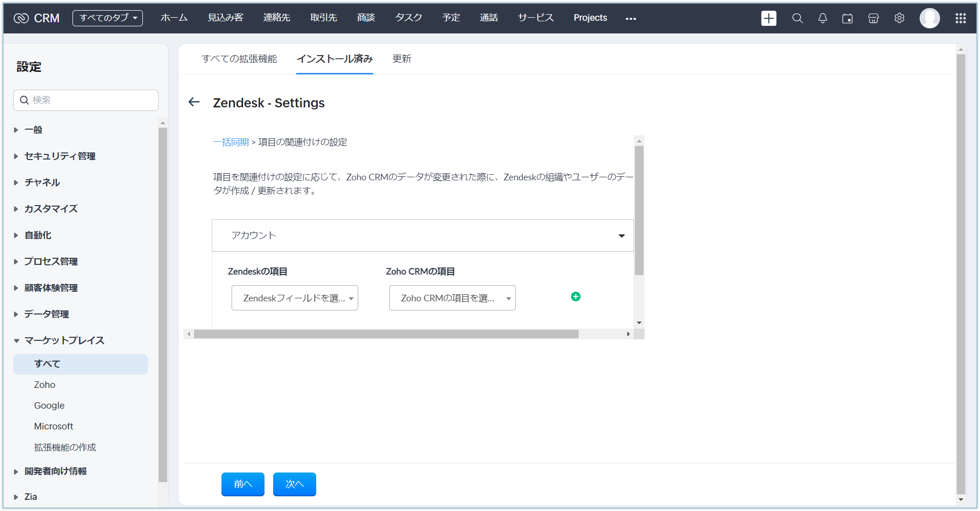Open the Zoho CRMの項目 selection dropdown

coord(453,298)
